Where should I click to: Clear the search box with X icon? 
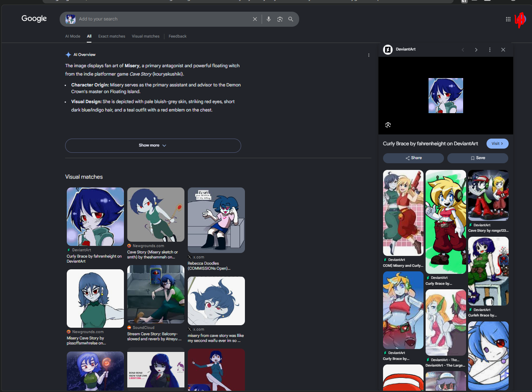pyautogui.click(x=255, y=19)
